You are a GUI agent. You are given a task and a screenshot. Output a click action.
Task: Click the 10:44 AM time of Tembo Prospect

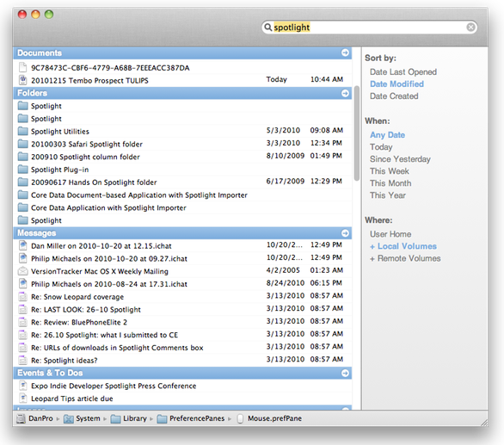tap(327, 79)
